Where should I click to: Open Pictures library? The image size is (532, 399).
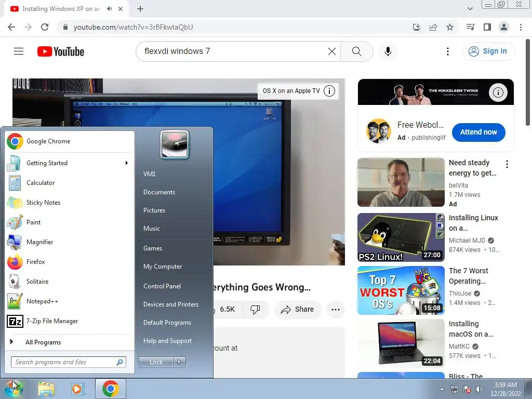point(154,210)
